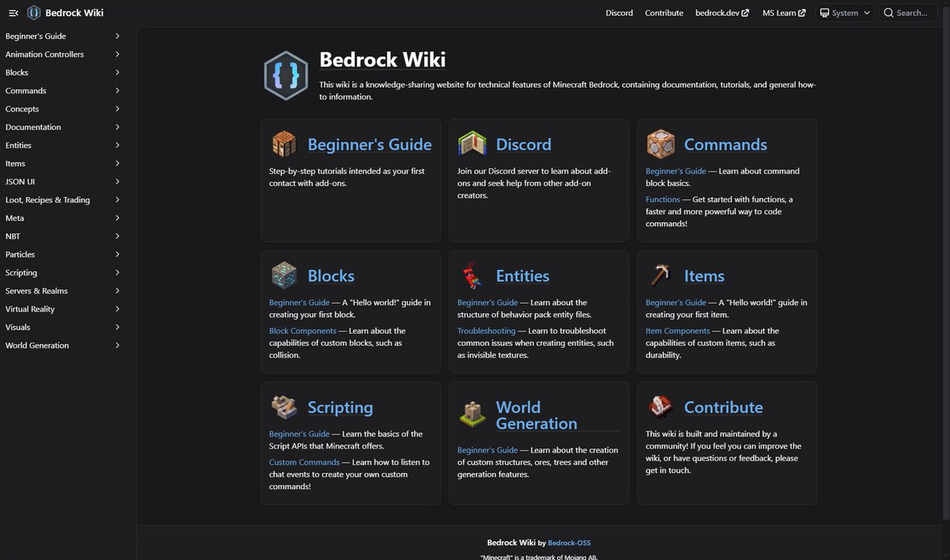Viewport: 950px width, 560px height.
Task: Select Particles in the sidebar
Action: tap(20, 255)
